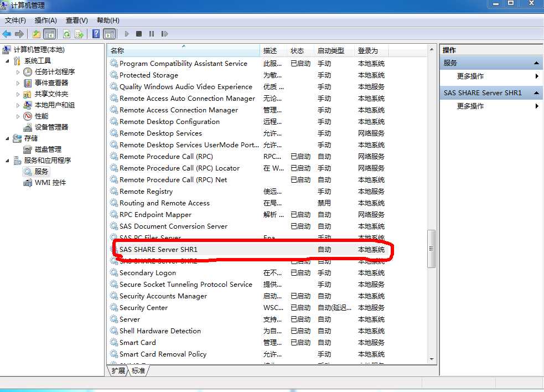Screen dimensions: 544x392
Task: Select Secondary Logon service row
Action: tap(248, 273)
